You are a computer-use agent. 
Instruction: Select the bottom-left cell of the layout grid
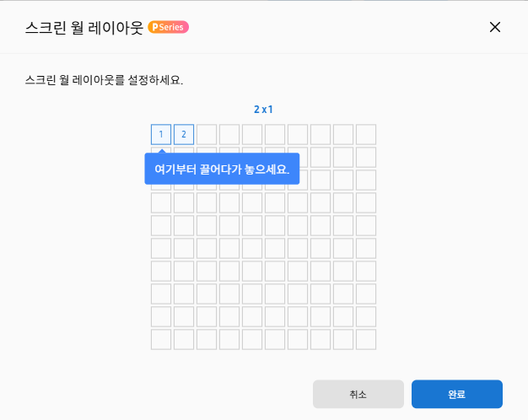point(161,340)
